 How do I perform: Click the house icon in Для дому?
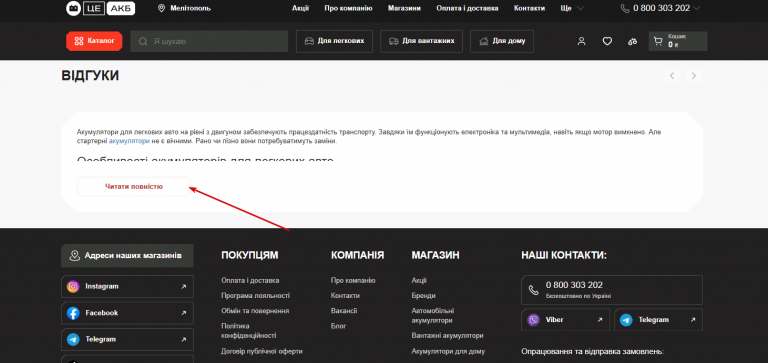coord(484,41)
